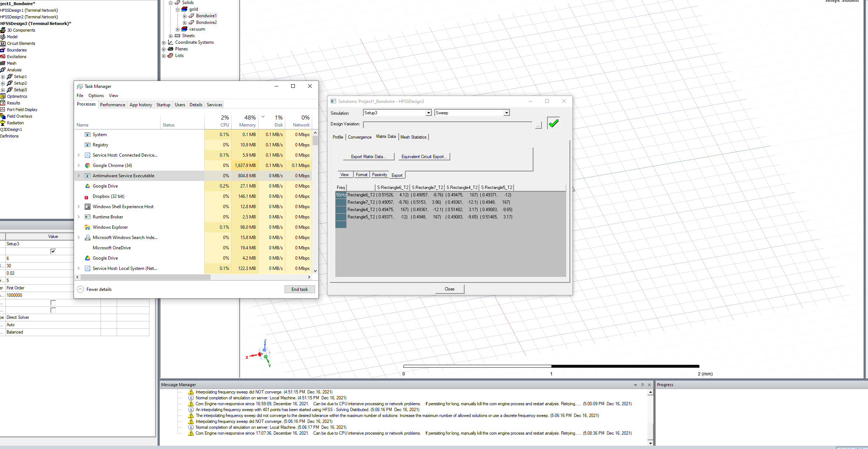Click the Dropbox (32 bit) process icon
This screenshot has height=449, width=868.
(87, 197)
